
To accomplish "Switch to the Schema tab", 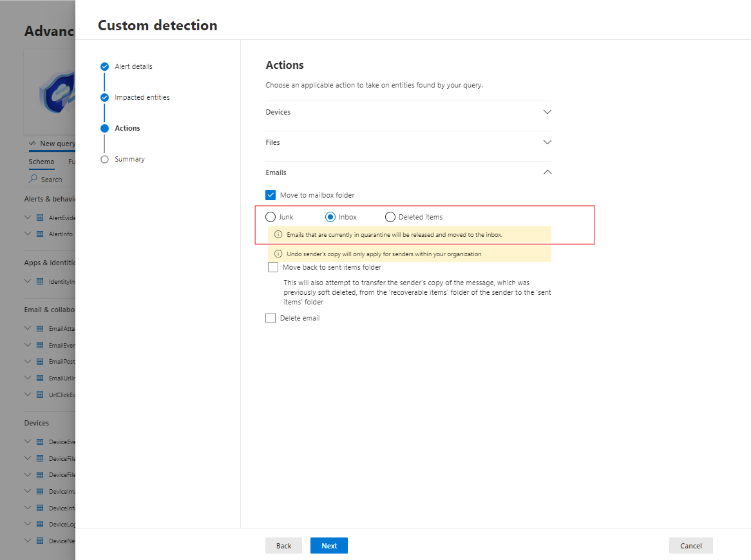I will [x=41, y=162].
